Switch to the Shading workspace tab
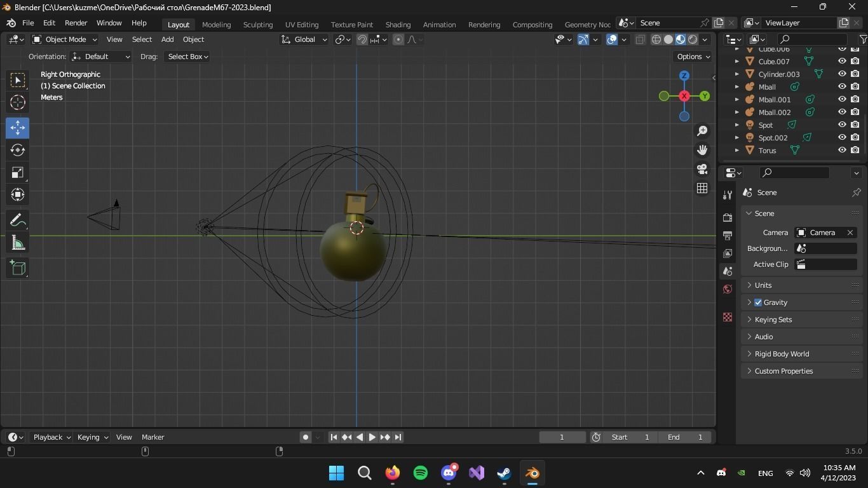The image size is (868, 488). pyautogui.click(x=398, y=25)
